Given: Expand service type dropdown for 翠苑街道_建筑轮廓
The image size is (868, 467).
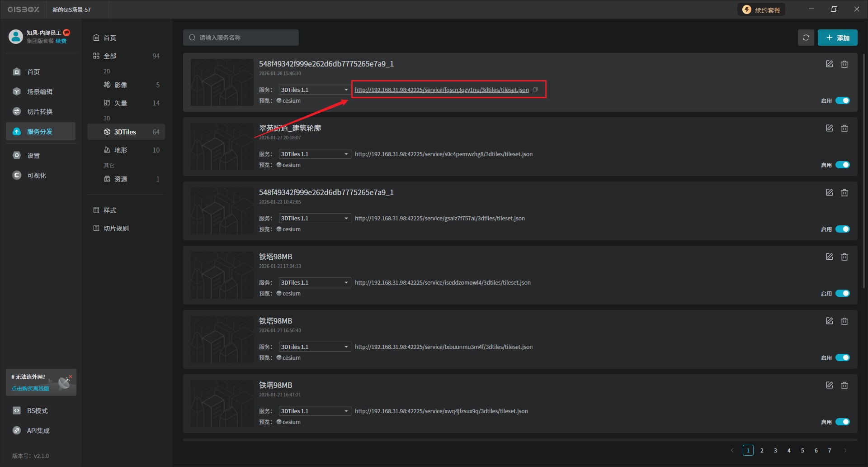Looking at the screenshot, I should pos(314,154).
